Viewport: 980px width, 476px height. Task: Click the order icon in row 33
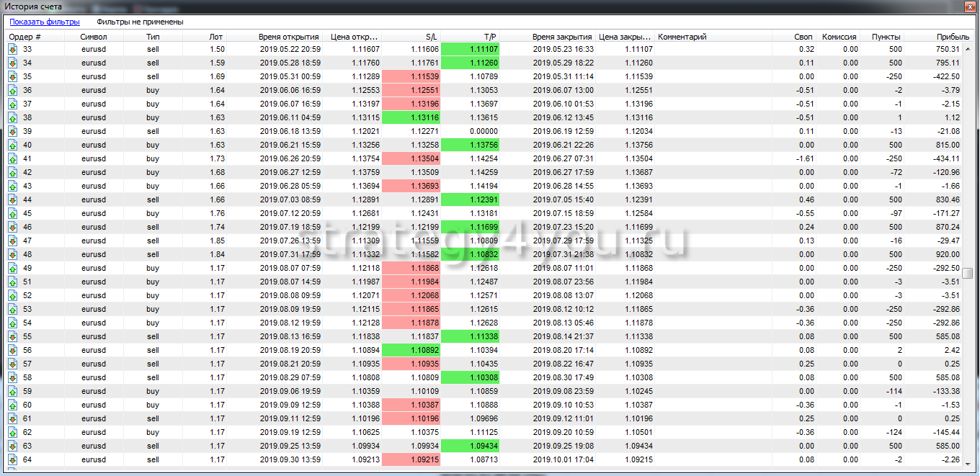click(12, 49)
